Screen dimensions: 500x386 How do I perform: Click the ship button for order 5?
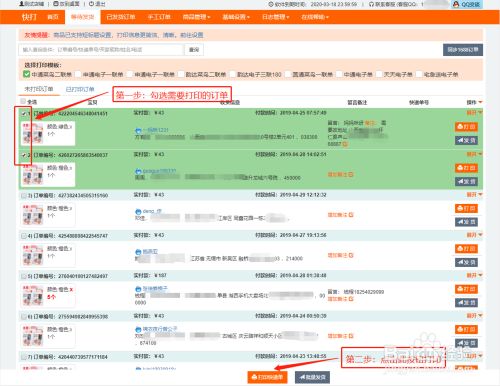coord(466,303)
